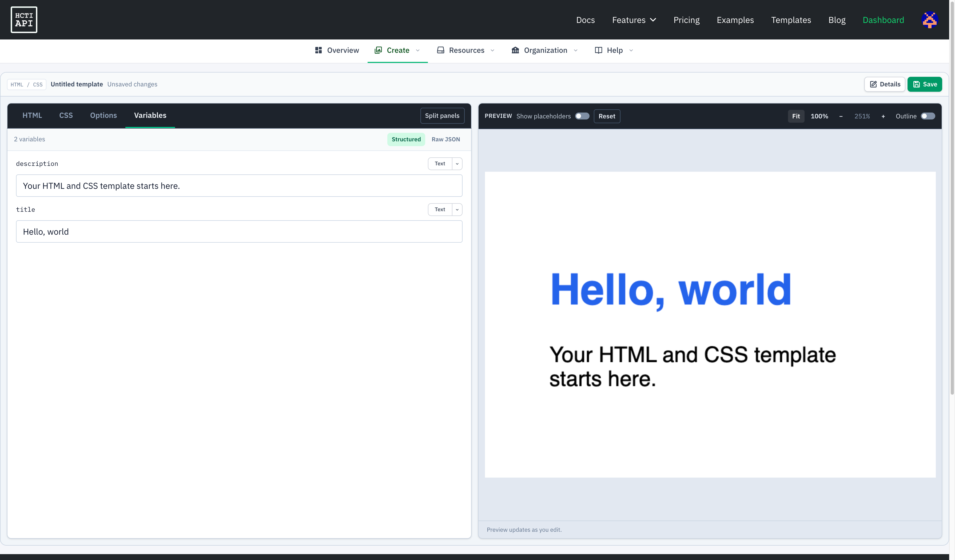The width and height of the screenshot is (955, 560).
Task: Switch to the HTML tab
Action: tap(32, 115)
